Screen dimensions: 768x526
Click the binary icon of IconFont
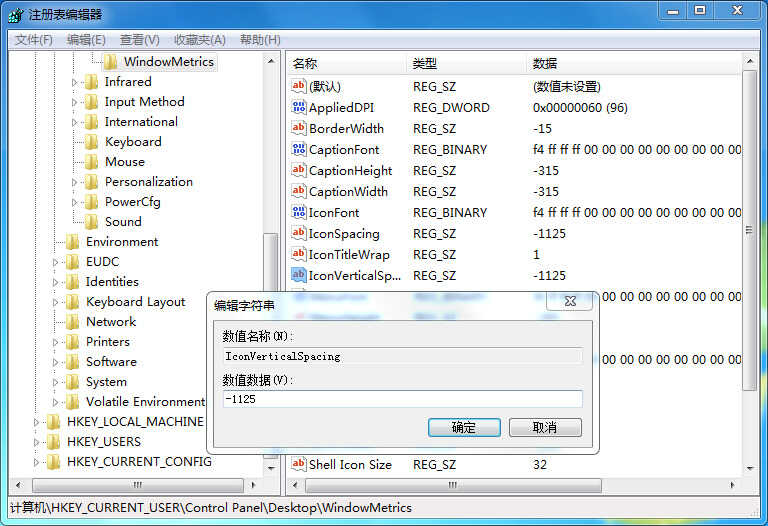(x=298, y=213)
